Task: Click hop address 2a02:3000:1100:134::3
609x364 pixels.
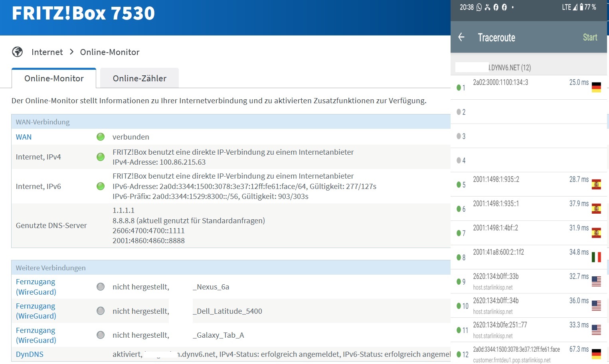Action: (x=500, y=82)
